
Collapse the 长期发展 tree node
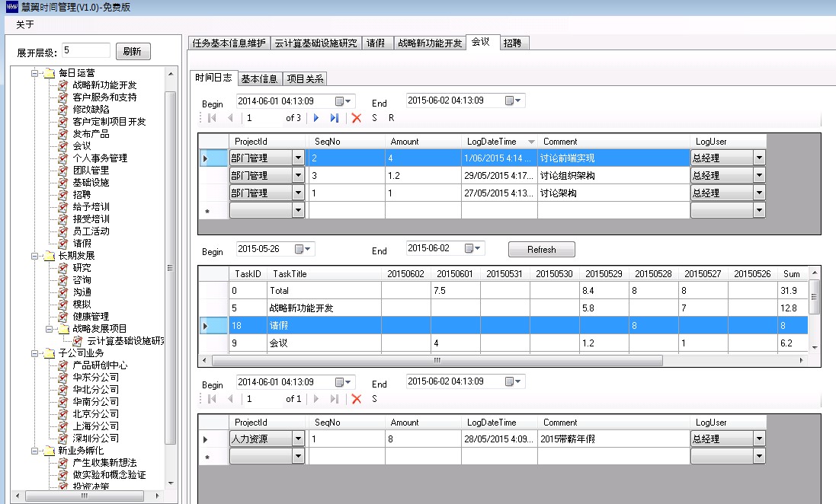coord(35,256)
